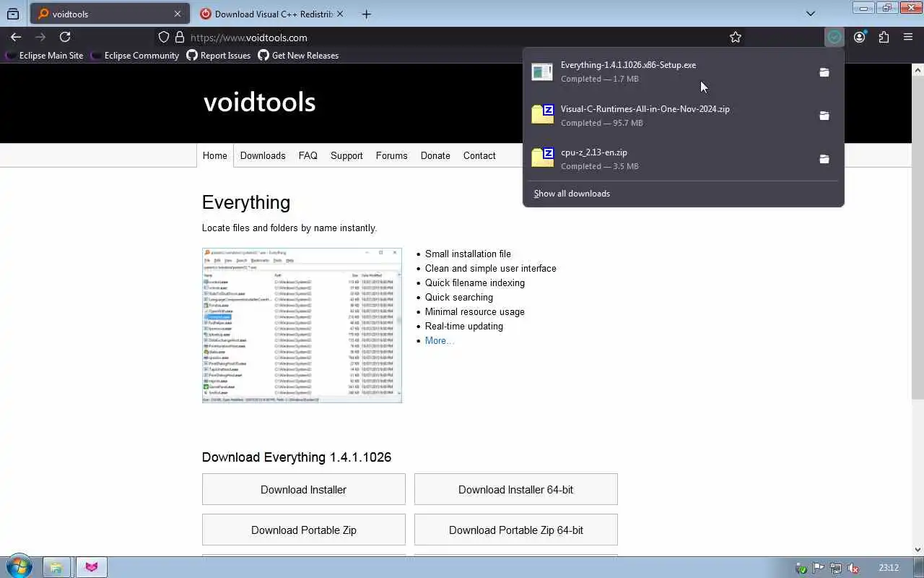924x578 pixels.
Task: Click Download Portable Zip button
Action: click(x=304, y=530)
